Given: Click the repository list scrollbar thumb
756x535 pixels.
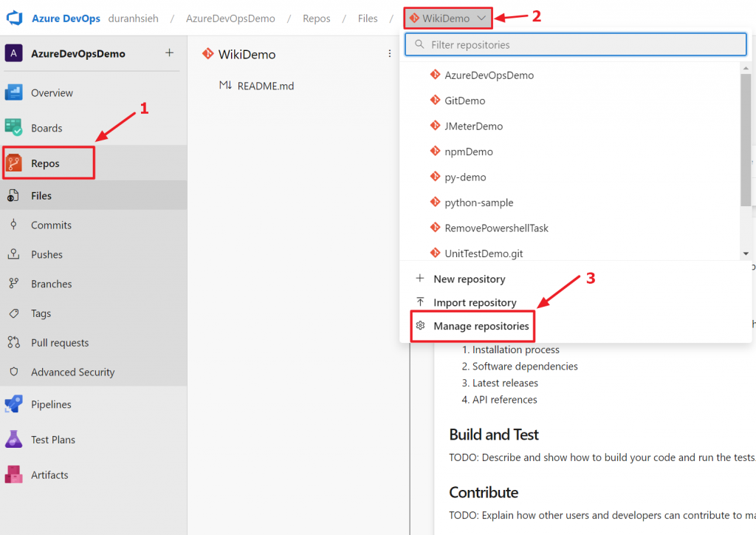Looking at the screenshot, I should point(746,140).
